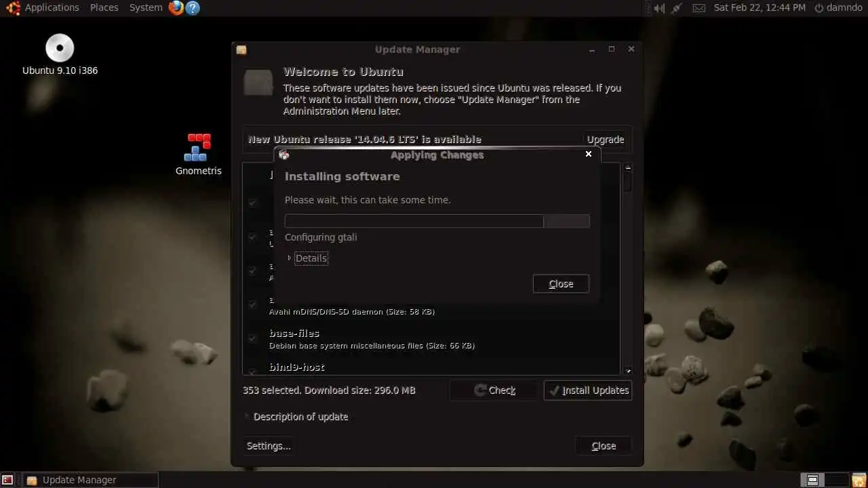868x488 pixels.
Task: Click the Avahi mDNS/DNS-SD daemon description
Action: (x=352, y=312)
